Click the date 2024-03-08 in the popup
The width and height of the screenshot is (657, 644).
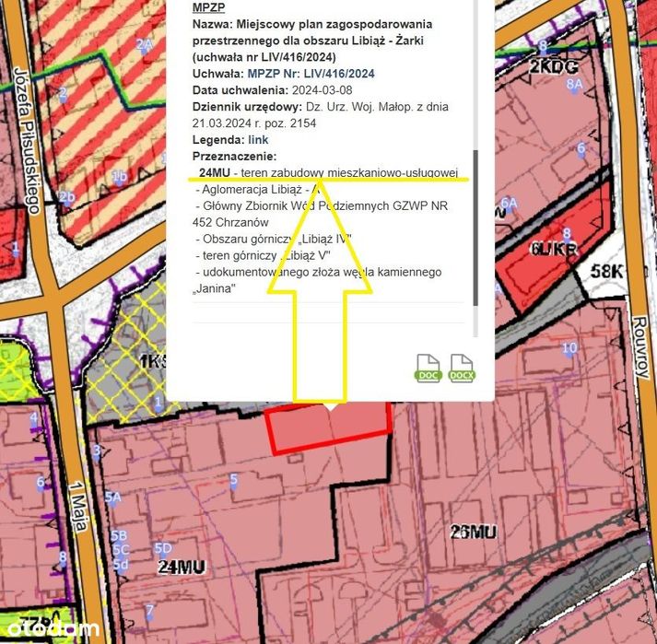(x=323, y=90)
